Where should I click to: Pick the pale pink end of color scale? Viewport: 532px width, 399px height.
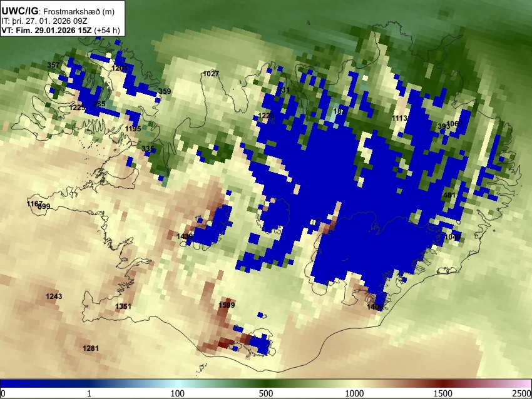point(524,384)
